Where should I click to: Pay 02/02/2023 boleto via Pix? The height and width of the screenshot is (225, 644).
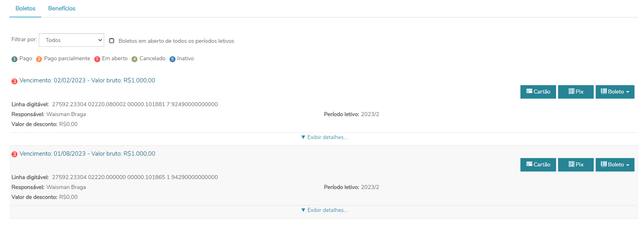[575, 92]
